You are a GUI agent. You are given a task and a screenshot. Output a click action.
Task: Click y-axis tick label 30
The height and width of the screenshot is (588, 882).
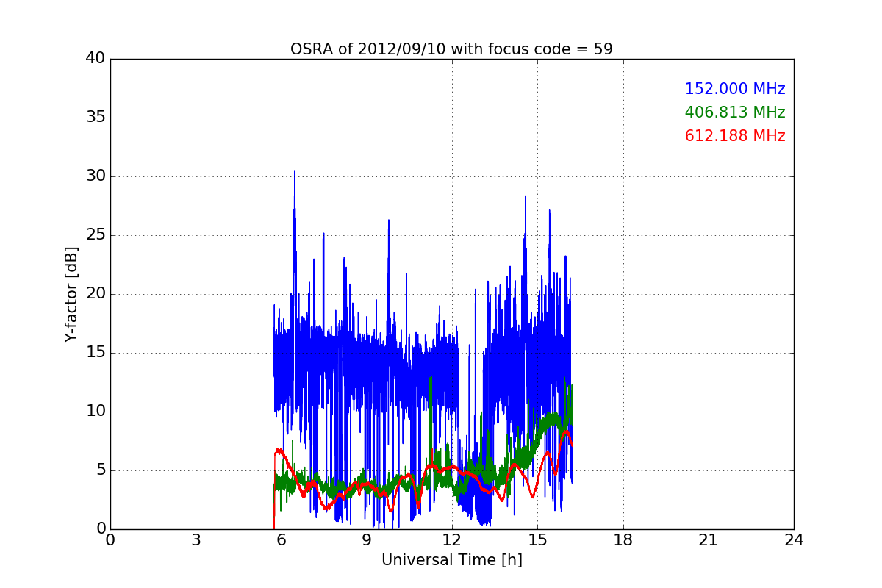96,176
